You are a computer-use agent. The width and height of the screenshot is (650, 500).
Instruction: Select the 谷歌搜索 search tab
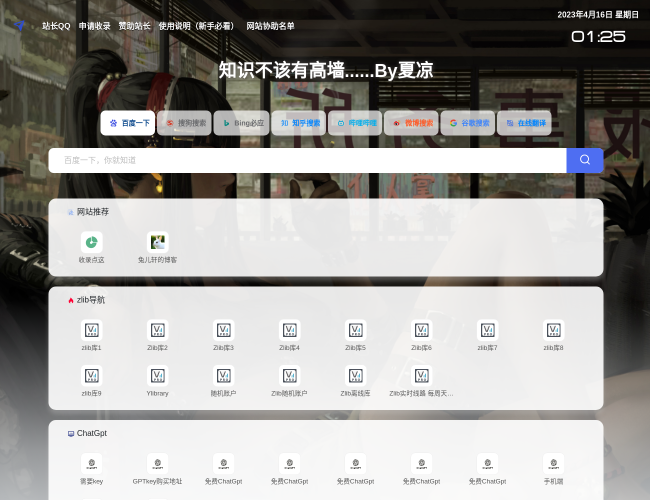coord(468,123)
